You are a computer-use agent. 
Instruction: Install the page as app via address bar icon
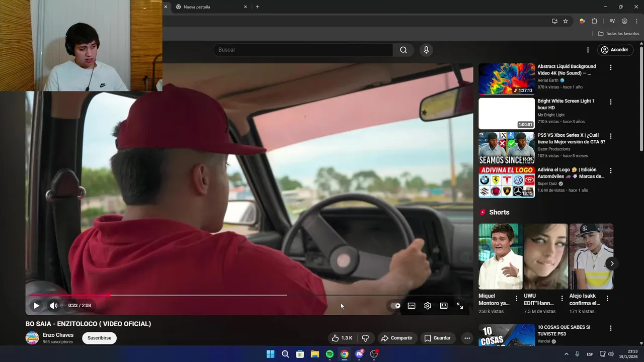point(554,21)
